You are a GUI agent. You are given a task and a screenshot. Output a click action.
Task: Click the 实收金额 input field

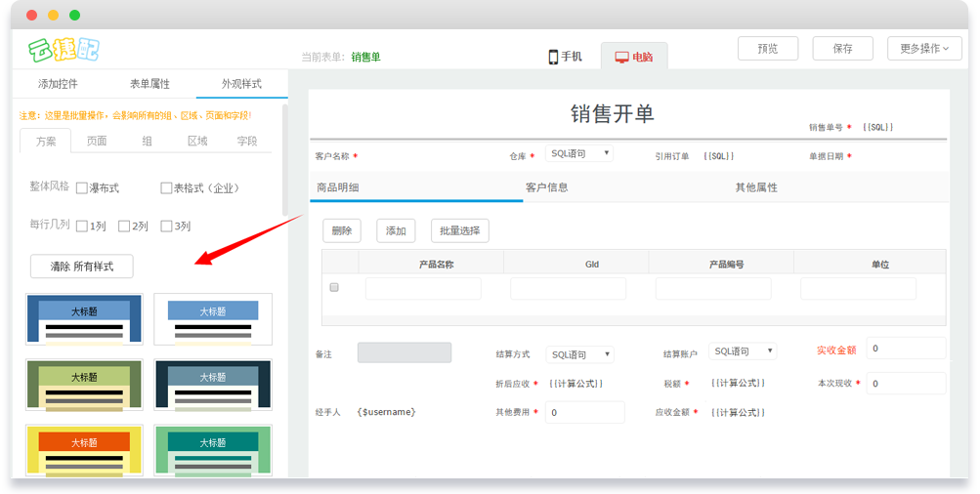tap(905, 349)
